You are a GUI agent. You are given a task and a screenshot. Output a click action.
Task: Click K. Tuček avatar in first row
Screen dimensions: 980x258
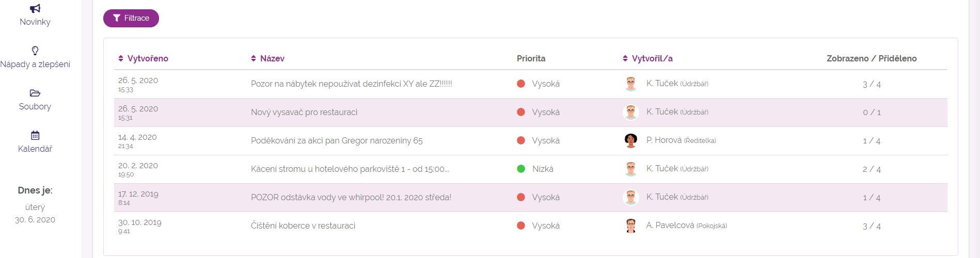coord(630,84)
